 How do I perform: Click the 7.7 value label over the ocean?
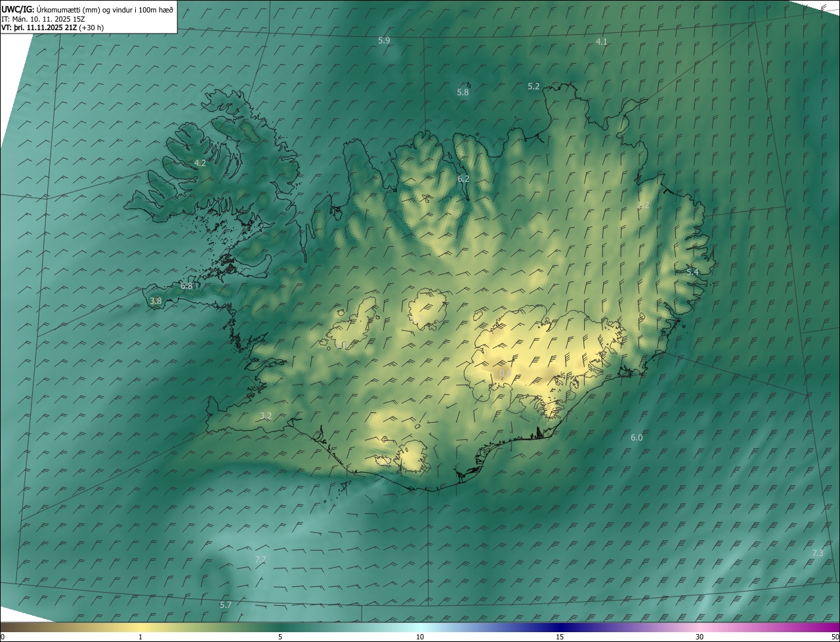click(260, 560)
